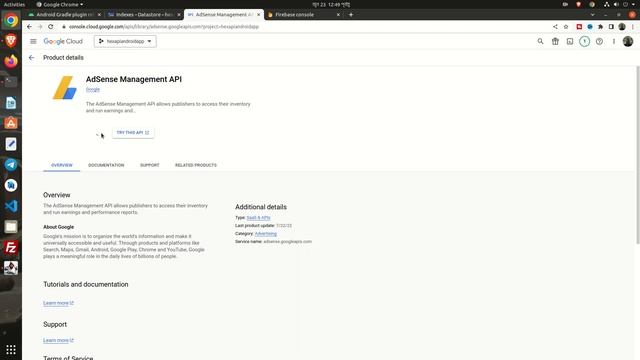The height and width of the screenshot is (360, 640).
Task: Open Files manager from the dock
Action: pyautogui.click(x=11, y=227)
